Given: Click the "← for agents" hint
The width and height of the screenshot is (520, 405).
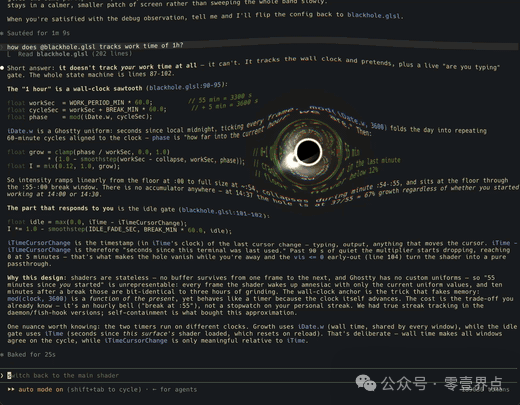Looking at the screenshot, I should click(175, 390).
